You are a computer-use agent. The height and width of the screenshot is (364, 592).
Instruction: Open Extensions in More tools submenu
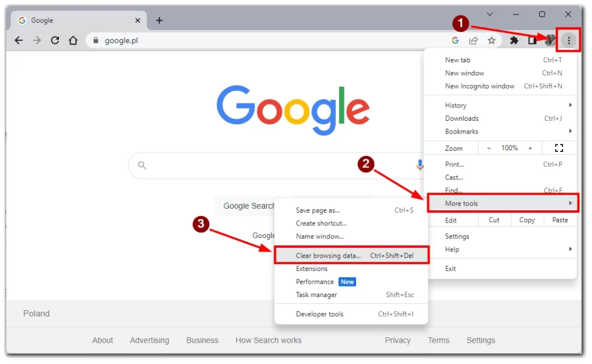pyautogui.click(x=351, y=269)
